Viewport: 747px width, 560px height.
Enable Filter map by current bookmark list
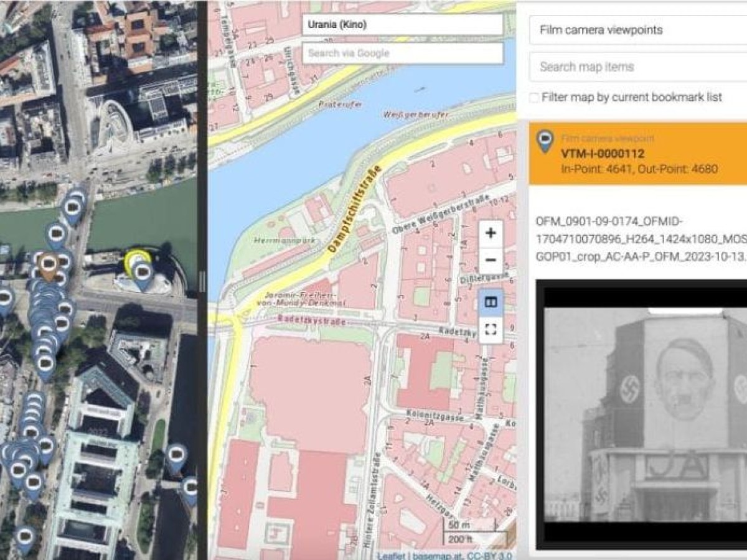[x=534, y=98]
